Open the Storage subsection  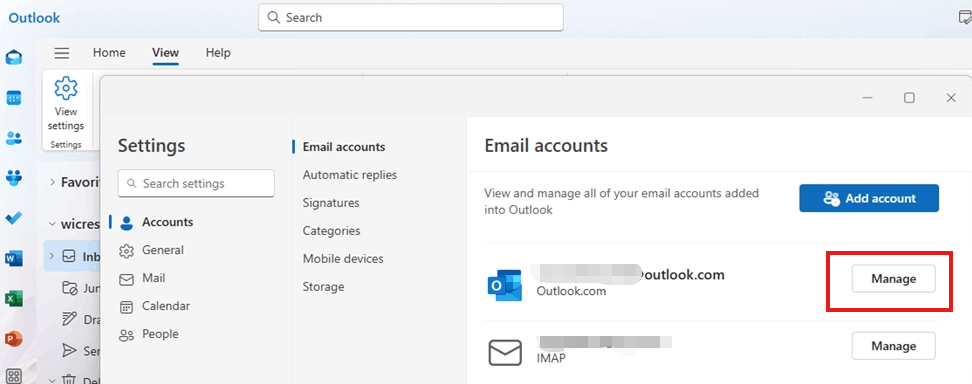tap(323, 287)
